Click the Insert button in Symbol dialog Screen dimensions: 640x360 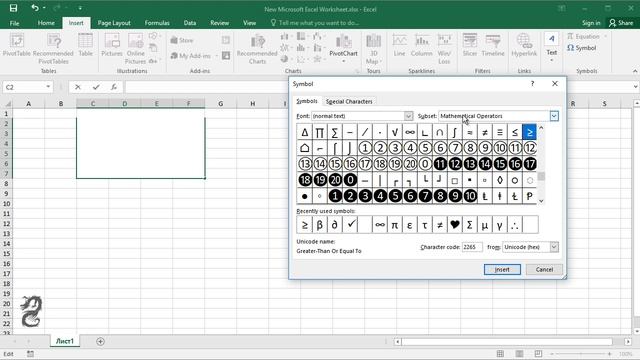[502, 269]
